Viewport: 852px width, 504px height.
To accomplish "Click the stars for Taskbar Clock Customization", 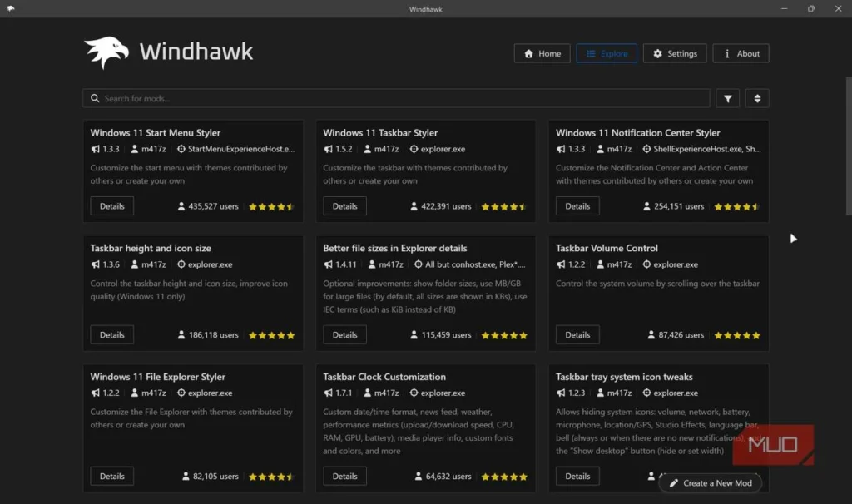I will pos(503,477).
